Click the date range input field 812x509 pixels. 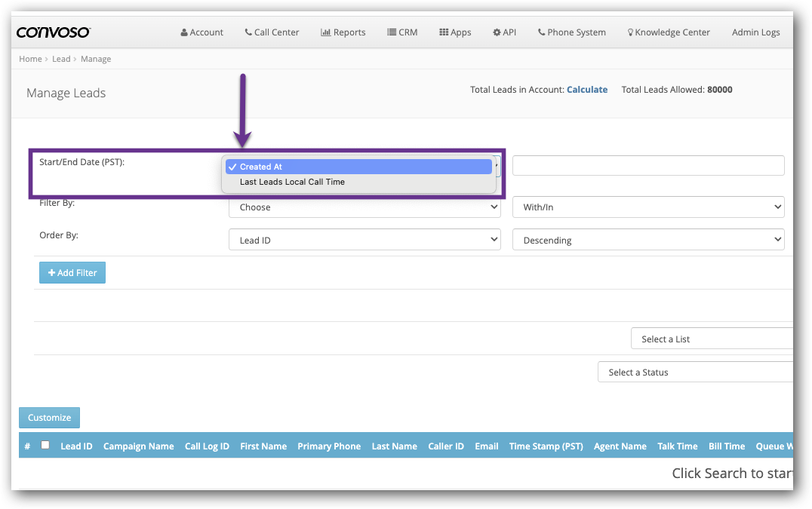tap(647, 166)
